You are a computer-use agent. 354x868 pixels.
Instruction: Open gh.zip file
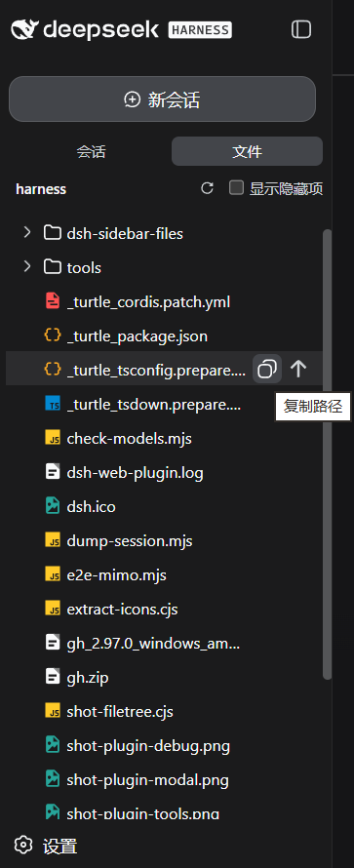(88, 678)
